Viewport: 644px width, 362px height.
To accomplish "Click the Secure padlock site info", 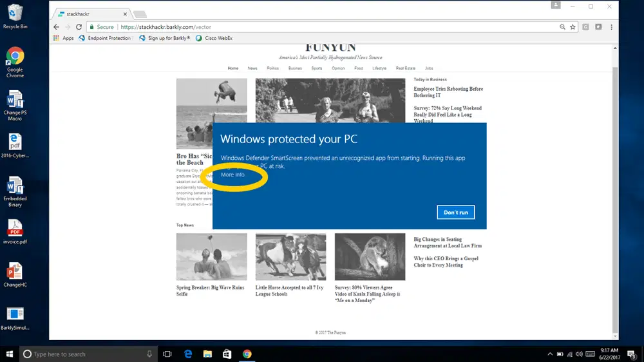I will point(102,26).
